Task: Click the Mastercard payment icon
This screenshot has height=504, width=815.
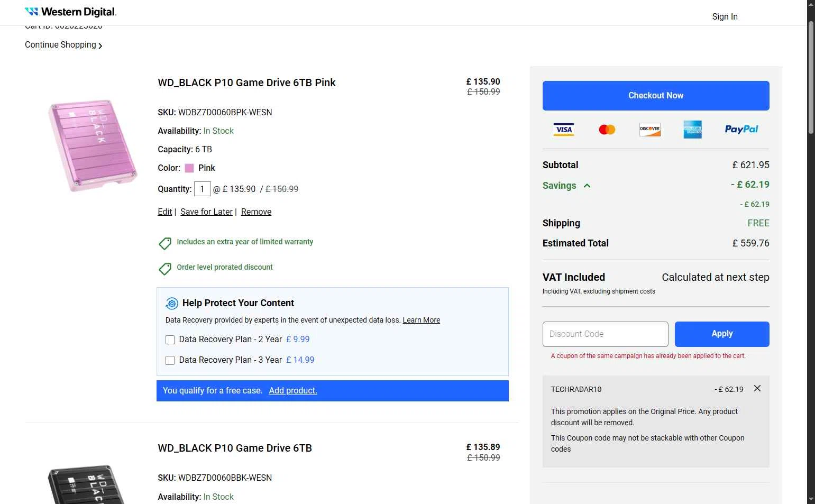Action: (x=607, y=130)
